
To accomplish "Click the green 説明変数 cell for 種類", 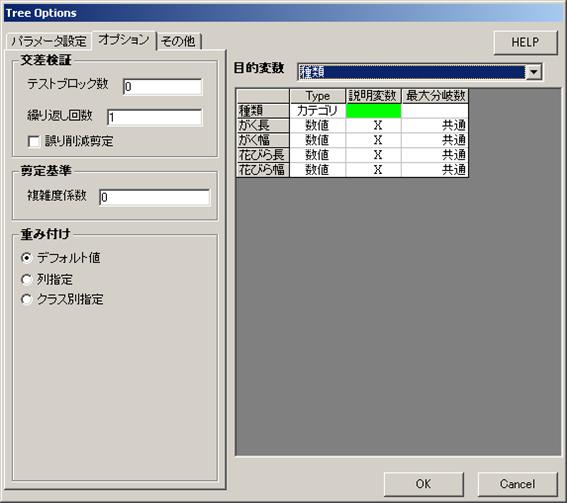I will 374,111.
